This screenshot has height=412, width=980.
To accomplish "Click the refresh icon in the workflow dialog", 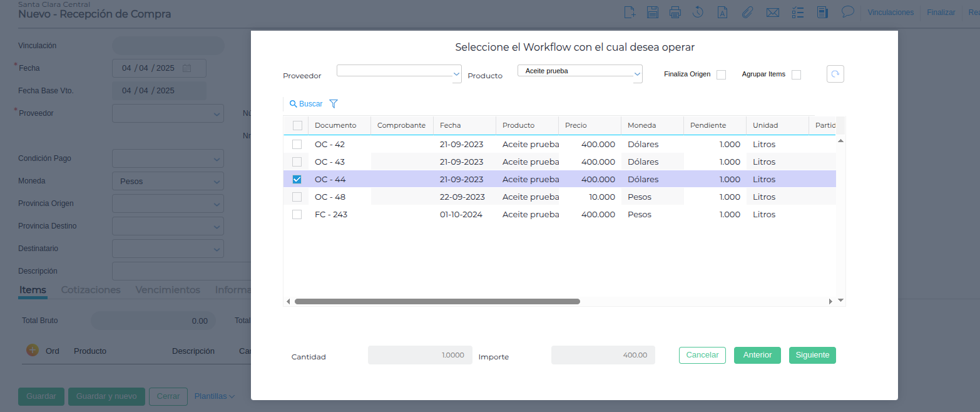I will [x=835, y=74].
